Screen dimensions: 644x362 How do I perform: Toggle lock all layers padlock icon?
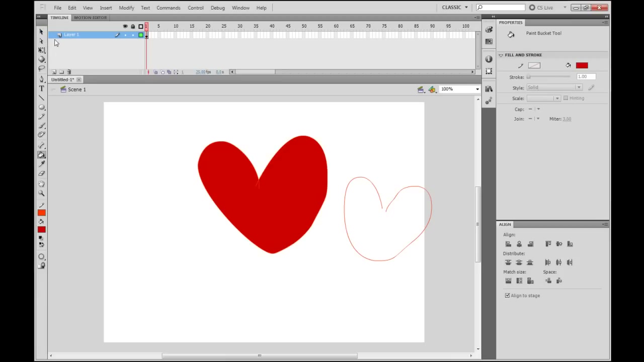pos(133,27)
